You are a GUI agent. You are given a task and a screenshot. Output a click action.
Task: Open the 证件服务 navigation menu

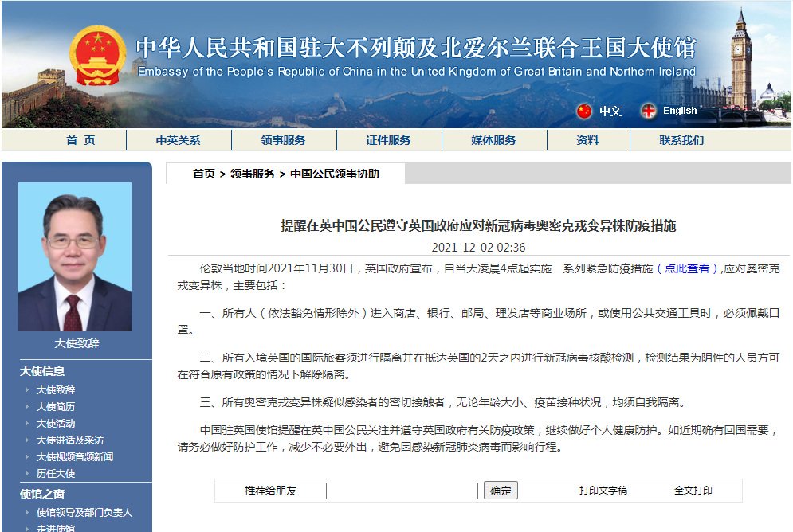388,140
